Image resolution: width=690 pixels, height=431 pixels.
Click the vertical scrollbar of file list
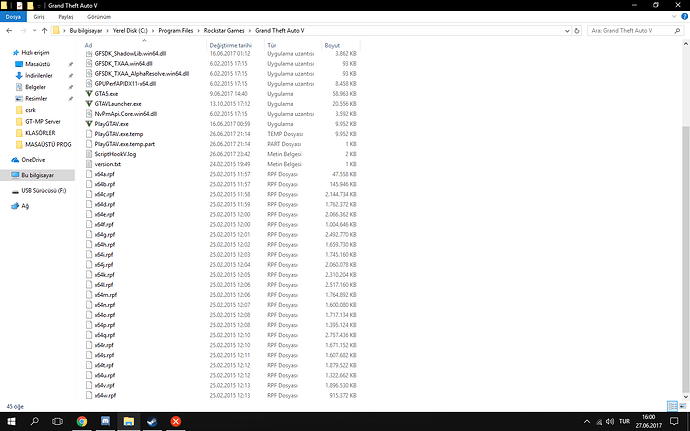(x=686, y=260)
